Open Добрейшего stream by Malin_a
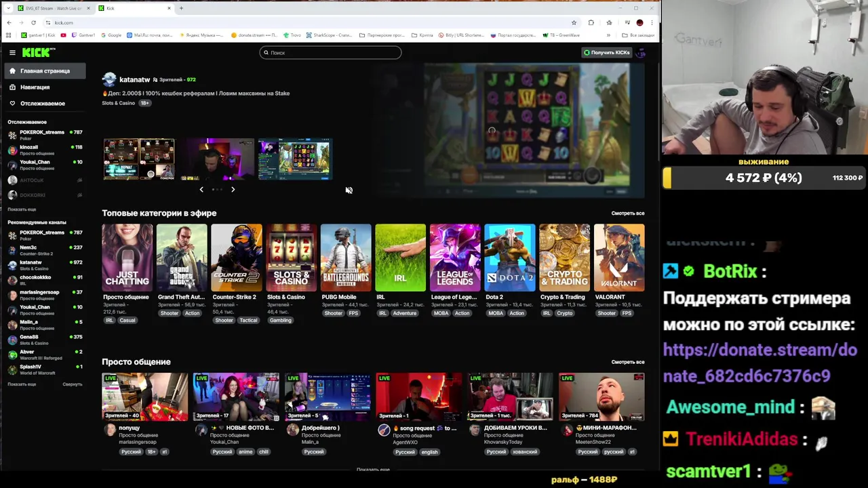 coord(328,396)
